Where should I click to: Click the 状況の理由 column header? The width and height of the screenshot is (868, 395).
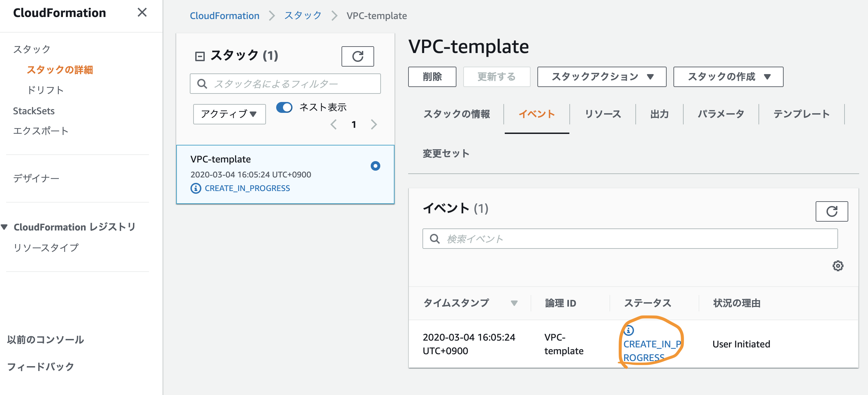(x=737, y=303)
